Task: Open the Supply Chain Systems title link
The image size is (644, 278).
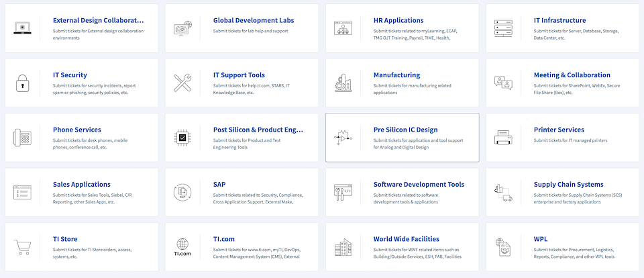Action: [x=568, y=184]
